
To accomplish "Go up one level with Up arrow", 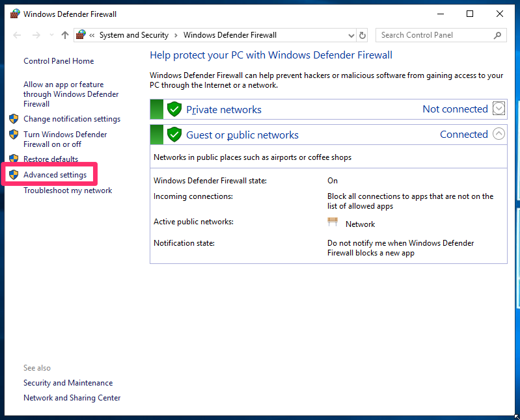I will [65, 35].
